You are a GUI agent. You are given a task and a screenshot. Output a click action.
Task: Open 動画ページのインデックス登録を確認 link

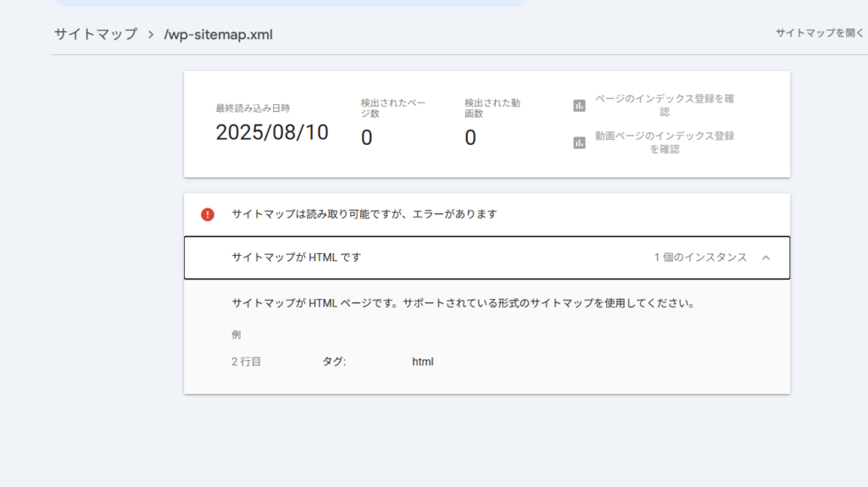[665, 143]
